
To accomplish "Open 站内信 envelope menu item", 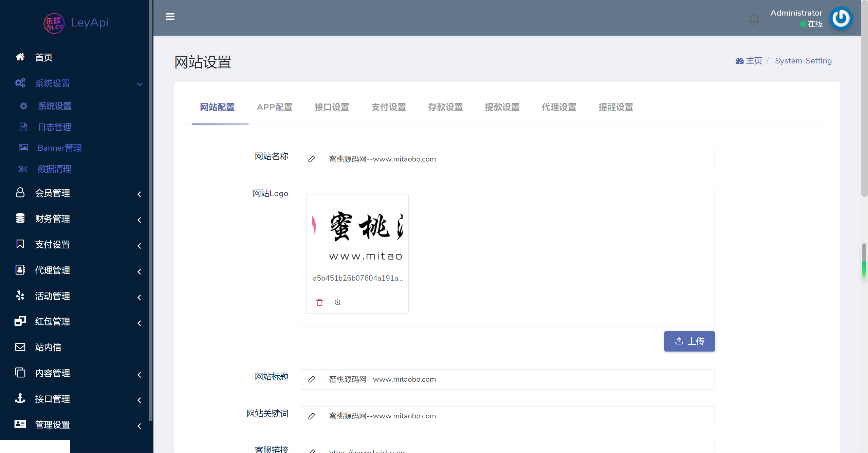I will click(x=48, y=347).
